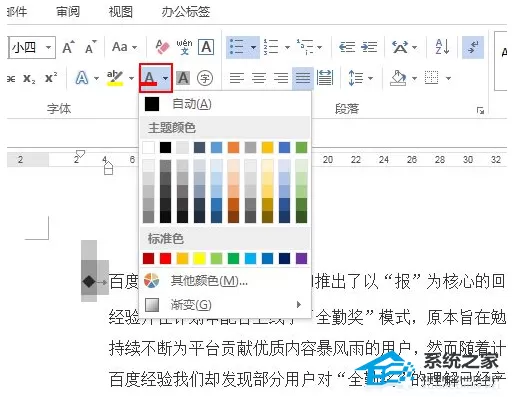Expand the Change Case Aa dropdown
This screenshot has height=397, width=516.
124,47
